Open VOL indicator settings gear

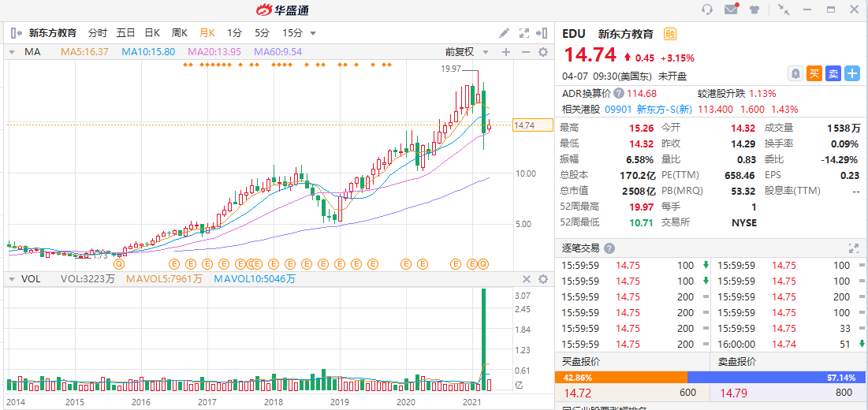[x=544, y=279]
